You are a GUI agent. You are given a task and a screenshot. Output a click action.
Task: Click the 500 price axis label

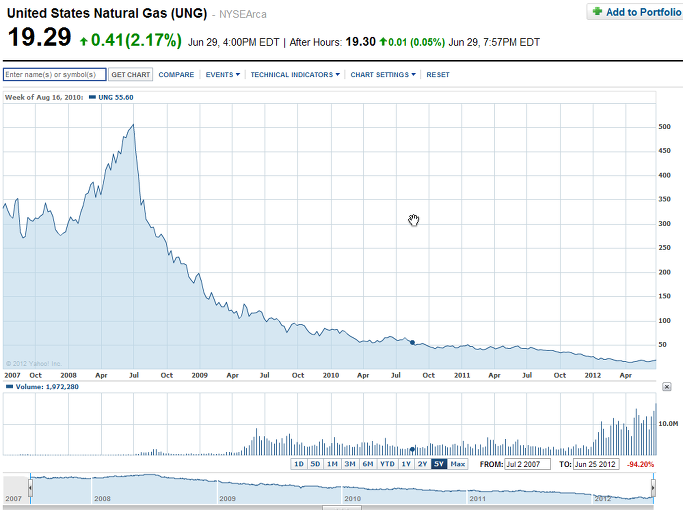(665, 127)
